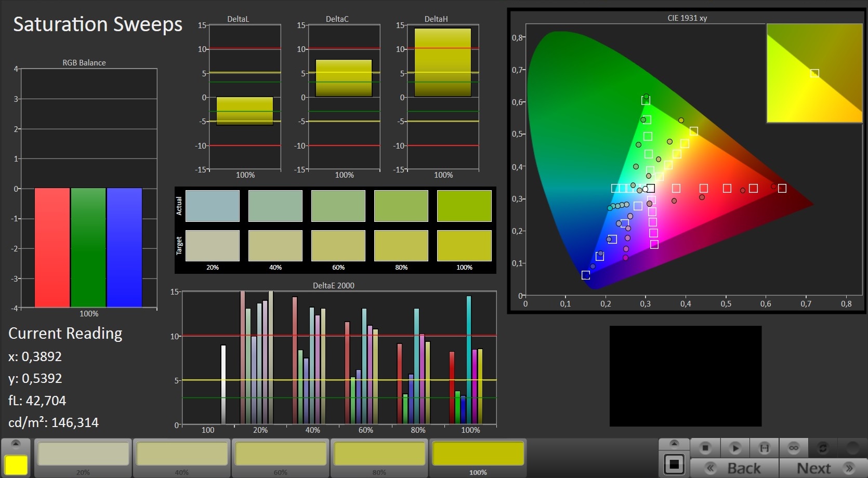Expand the up-arrow above the large stop square
This screenshot has width=868, height=478.
674,444
